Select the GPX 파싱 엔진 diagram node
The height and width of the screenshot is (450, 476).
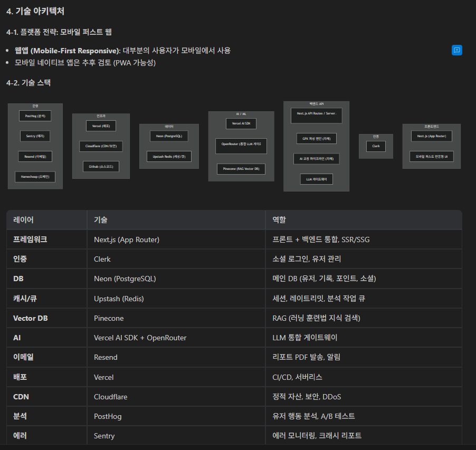[317, 139]
